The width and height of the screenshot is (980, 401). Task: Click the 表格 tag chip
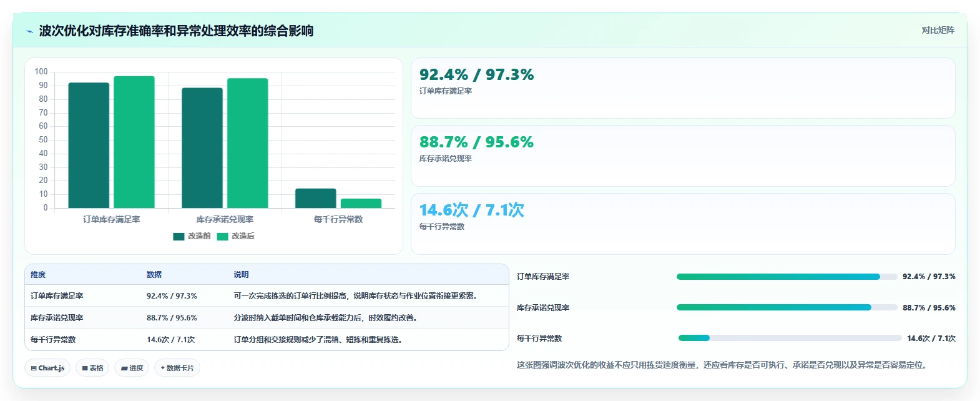coord(92,368)
